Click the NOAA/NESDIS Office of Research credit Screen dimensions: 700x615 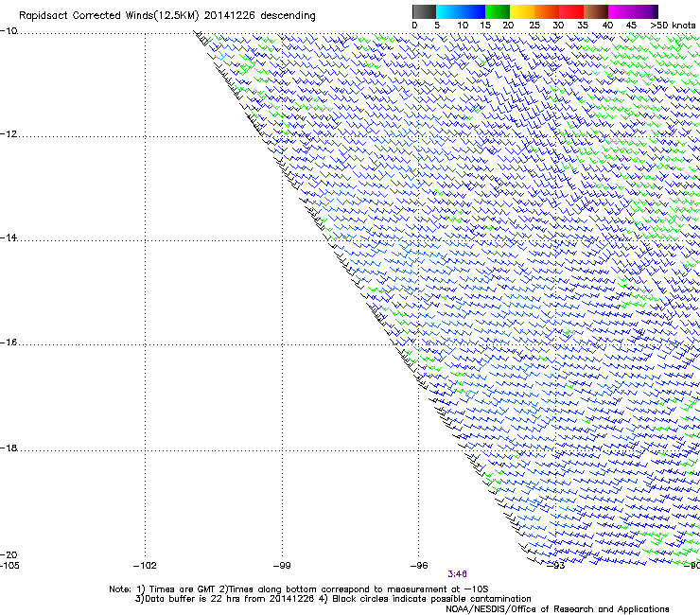[557, 609]
